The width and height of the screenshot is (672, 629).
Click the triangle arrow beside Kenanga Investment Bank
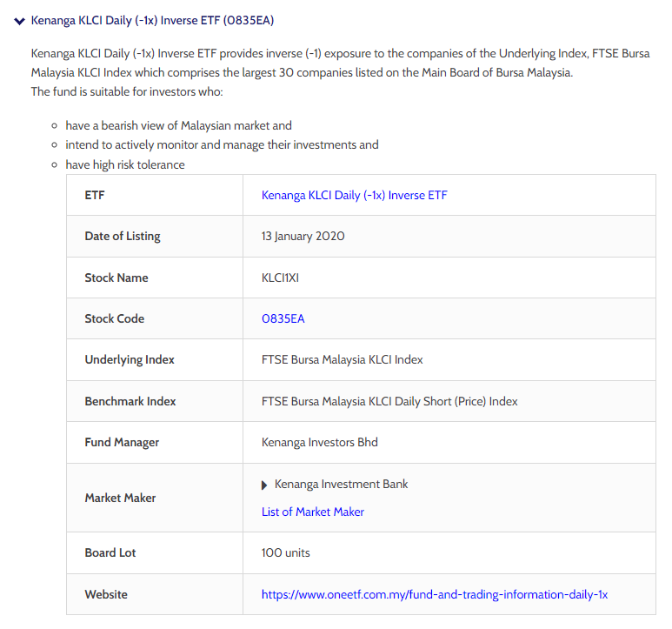(264, 485)
